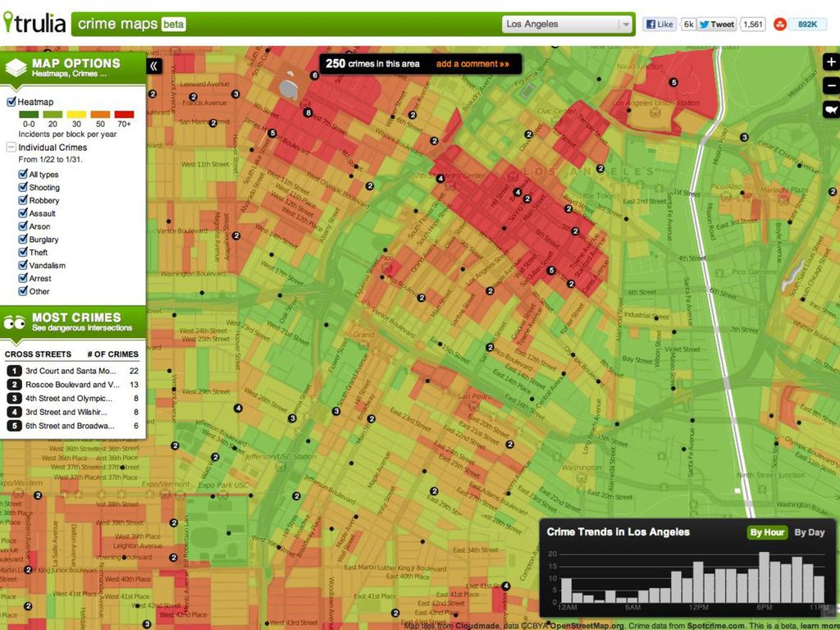Select the 3rd Street and Wilshir... row
This screenshot has width=840, height=630.
(73, 412)
